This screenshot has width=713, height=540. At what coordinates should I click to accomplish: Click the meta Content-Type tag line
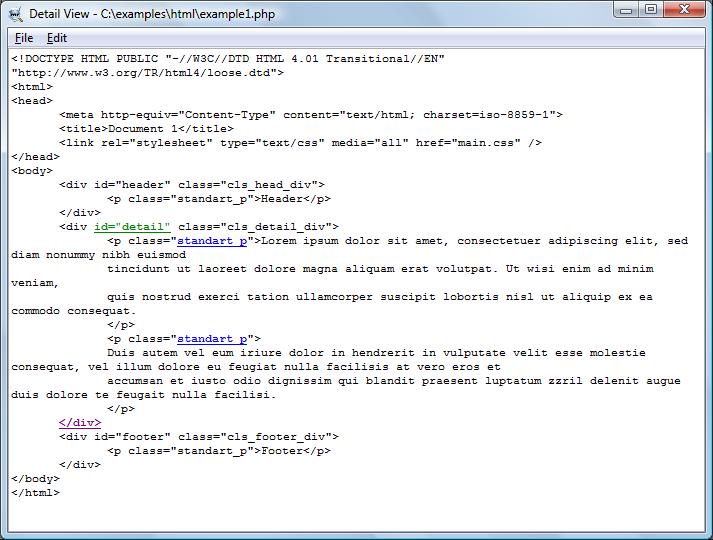(x=310, y=115)
